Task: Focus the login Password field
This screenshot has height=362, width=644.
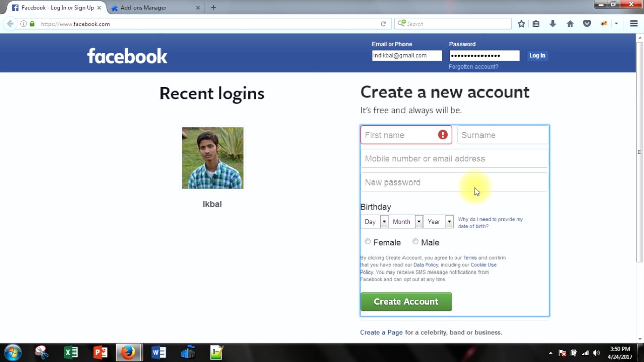Action: pyautogui.click(x=484, y=56)
